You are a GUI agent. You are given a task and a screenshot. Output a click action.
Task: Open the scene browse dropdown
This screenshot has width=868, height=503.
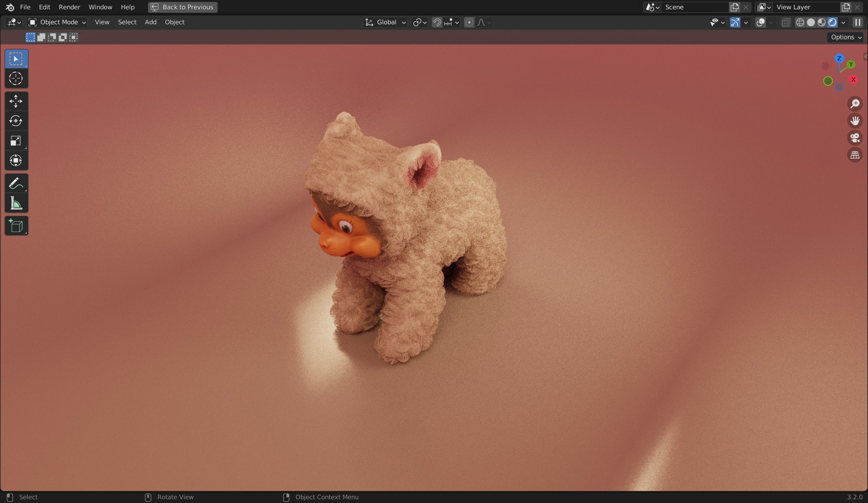coord(652,7)
